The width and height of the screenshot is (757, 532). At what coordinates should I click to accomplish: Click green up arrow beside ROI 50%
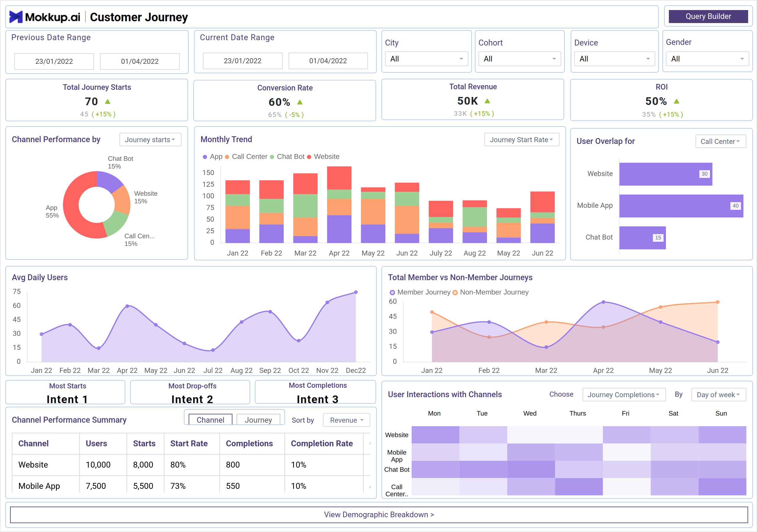coord(677,101)
